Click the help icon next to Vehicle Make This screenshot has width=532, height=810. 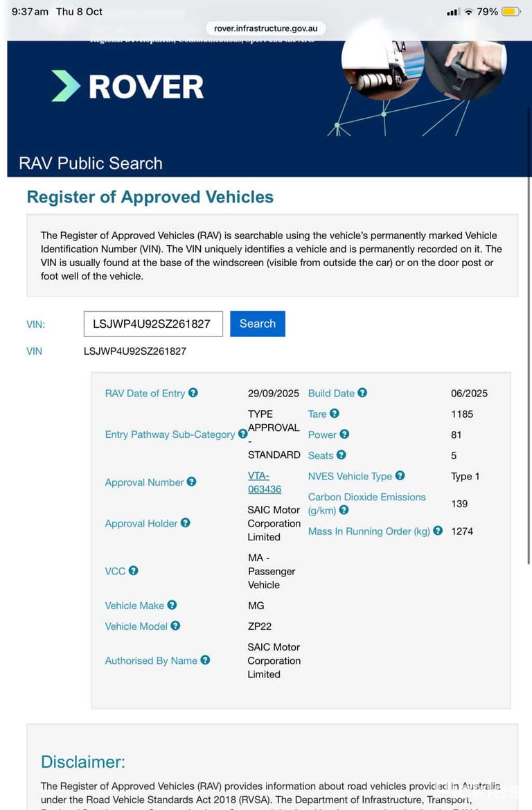(172, 605)
